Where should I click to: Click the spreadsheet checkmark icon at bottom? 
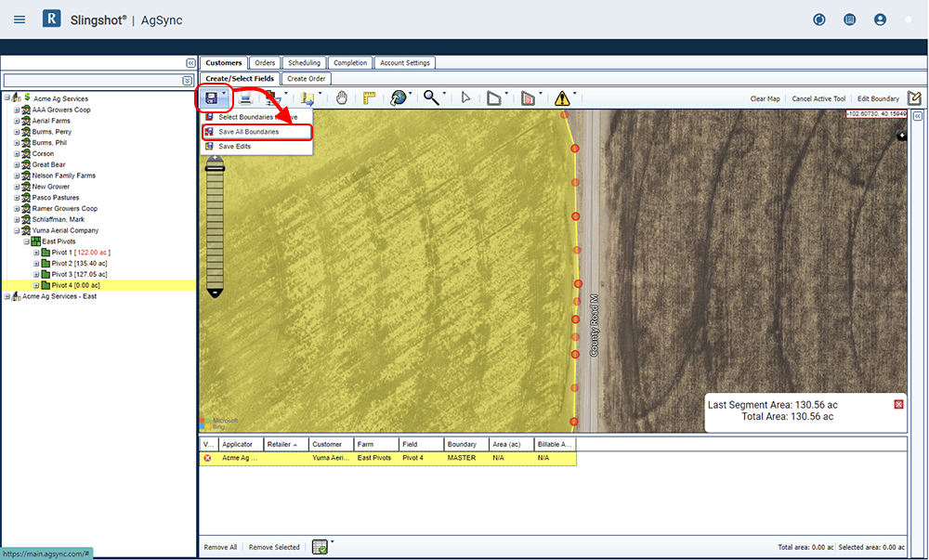click(x=320, y=546)
